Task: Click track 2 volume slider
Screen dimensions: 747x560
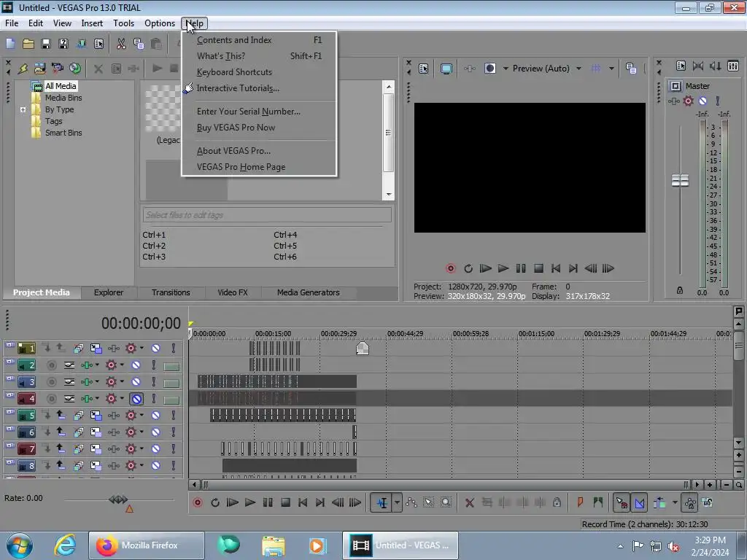Action: click(x=171, y=366)
